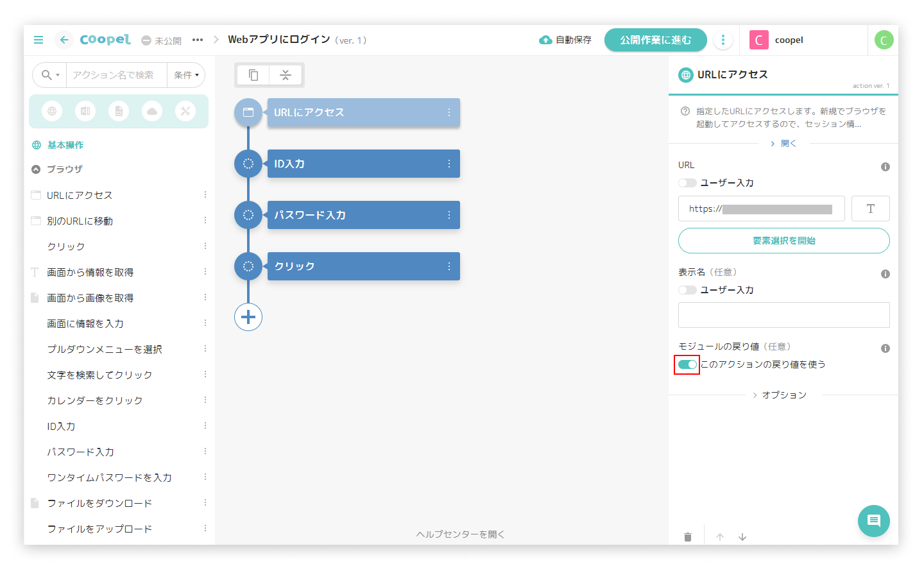The height and width of the screenshot is (564, 924).
Task: Toggle URL user input switch
Action: point(687,183)
